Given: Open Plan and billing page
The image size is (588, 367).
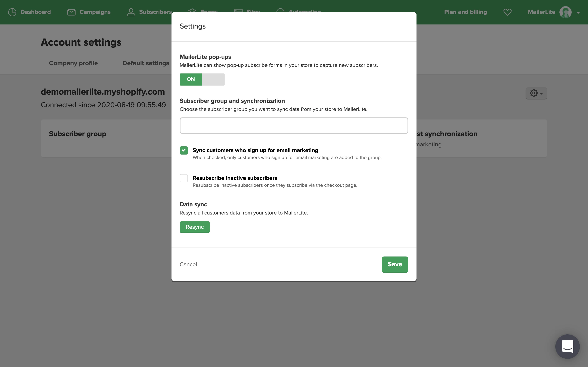Looking at the screenshot, I should (465, 12).
